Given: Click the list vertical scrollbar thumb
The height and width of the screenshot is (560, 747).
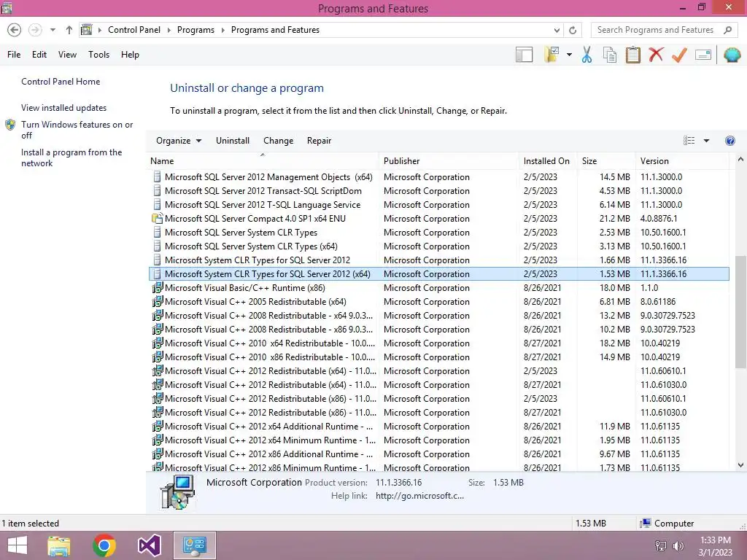Looking at the screenshot, I should (x=740, y=312).
